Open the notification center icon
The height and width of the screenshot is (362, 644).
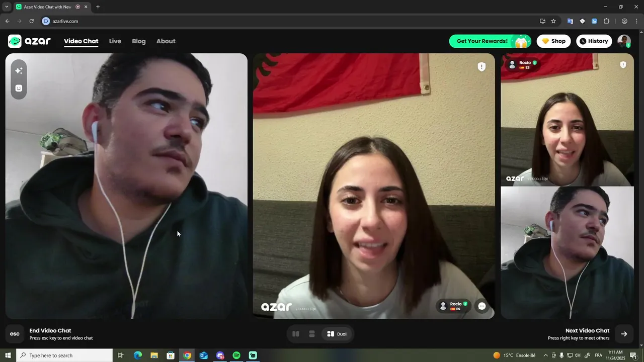click(x=633, y=355)
